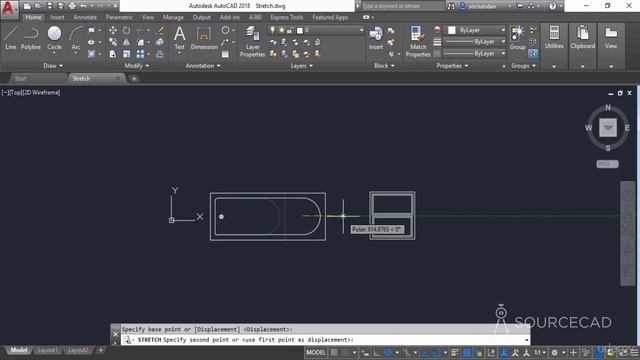Image resolution: width=640 pixels, height=360 pixels.
Task: Open the Manage ribbon tab
Action: coord(173,17)
